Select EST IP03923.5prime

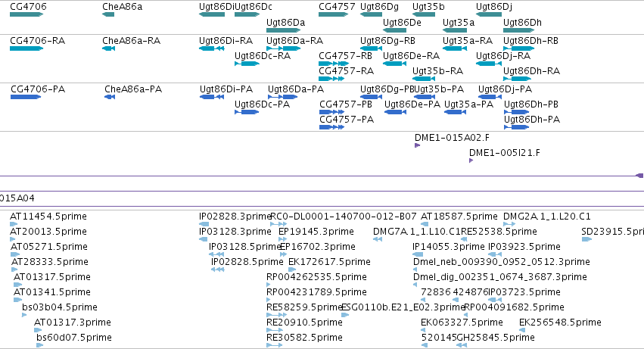494,254
